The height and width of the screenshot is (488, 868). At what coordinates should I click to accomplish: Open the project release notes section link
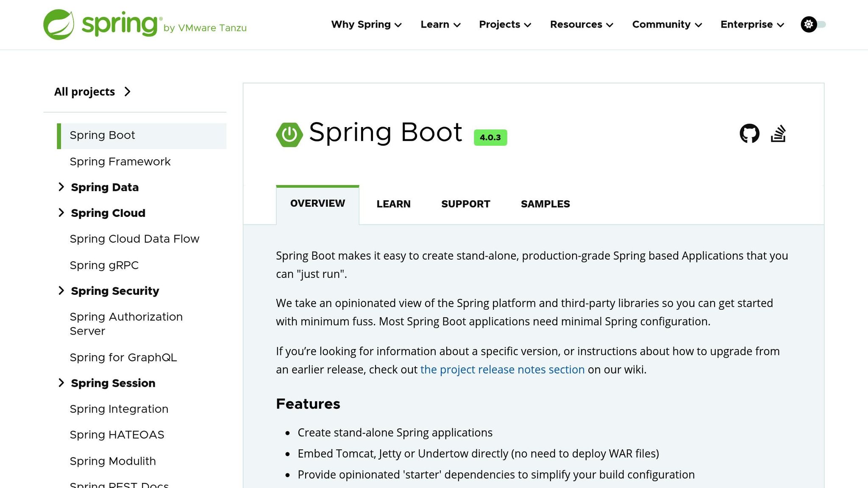[502, 369]
